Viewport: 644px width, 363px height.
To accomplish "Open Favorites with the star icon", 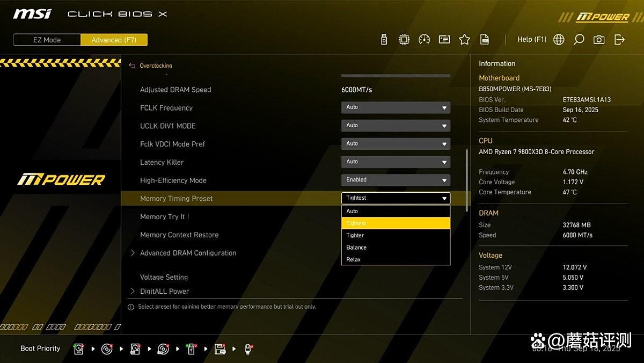I will coord(465,39).
